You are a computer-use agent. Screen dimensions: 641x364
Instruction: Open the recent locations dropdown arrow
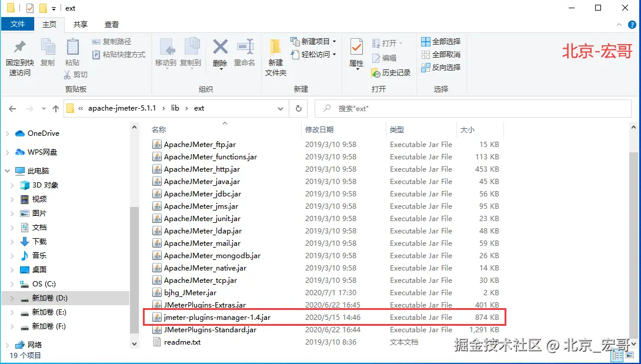pos(44,109)
